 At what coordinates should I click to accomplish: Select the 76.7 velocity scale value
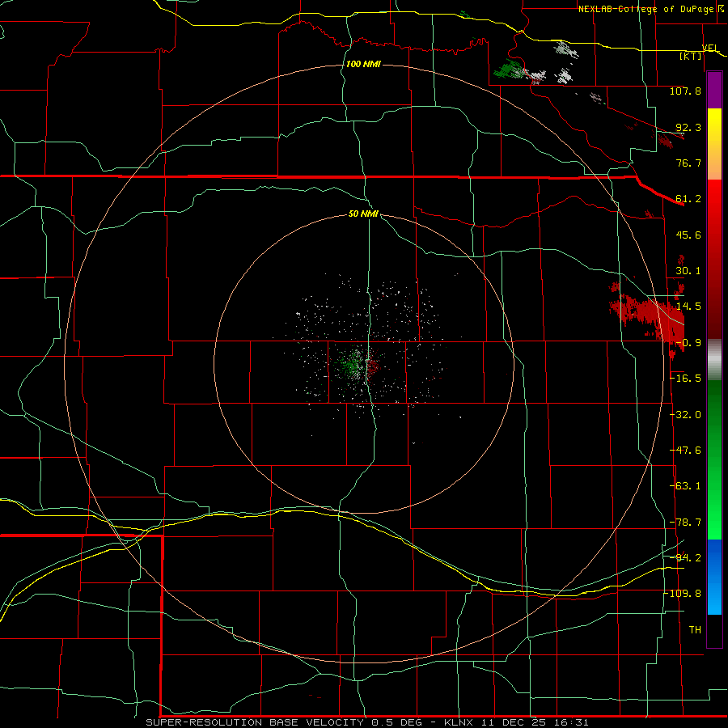point(688,163)
